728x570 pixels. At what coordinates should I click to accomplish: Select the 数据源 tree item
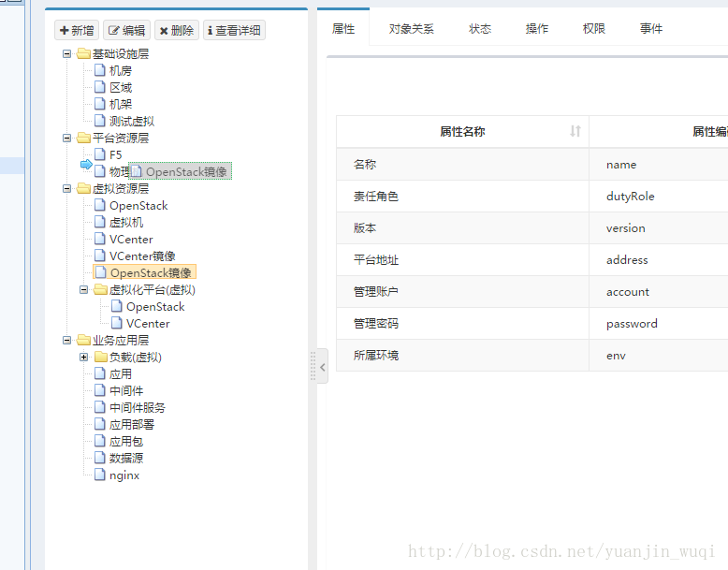coord(126,459)
